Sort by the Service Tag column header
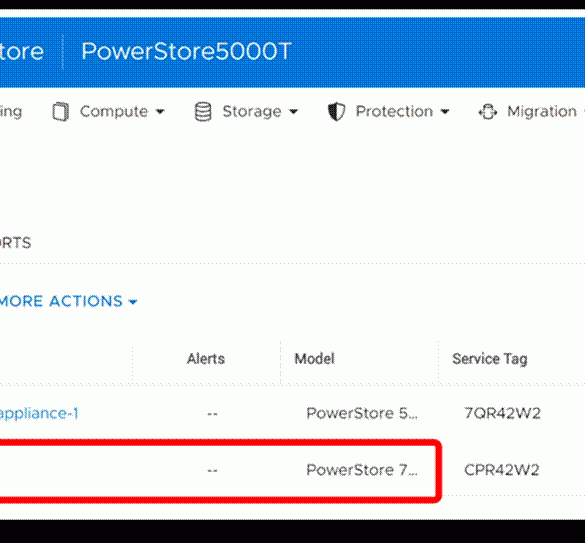 pyautogui.click(x=489, y=359)
